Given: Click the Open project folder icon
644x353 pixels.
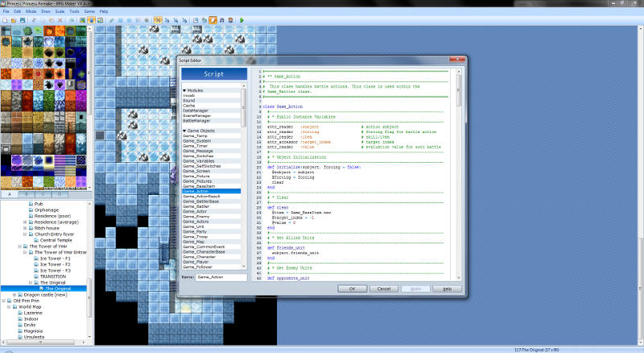Looking at the screenshot, I should tap(14, 19).
